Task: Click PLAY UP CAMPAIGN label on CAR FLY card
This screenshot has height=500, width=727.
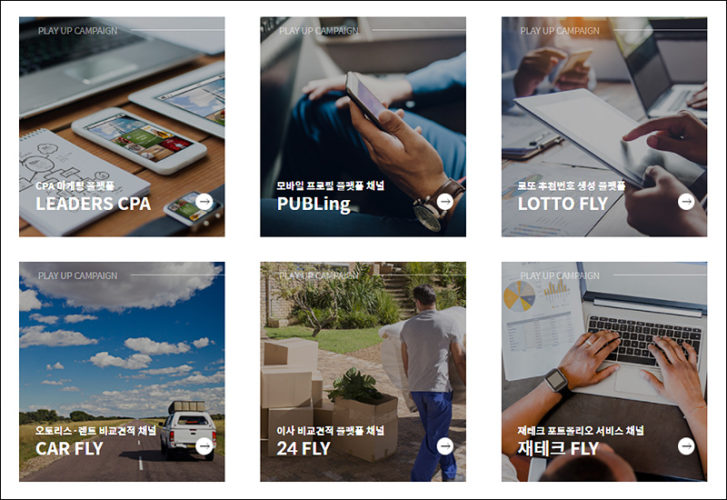Action: [x=77, y=276]
